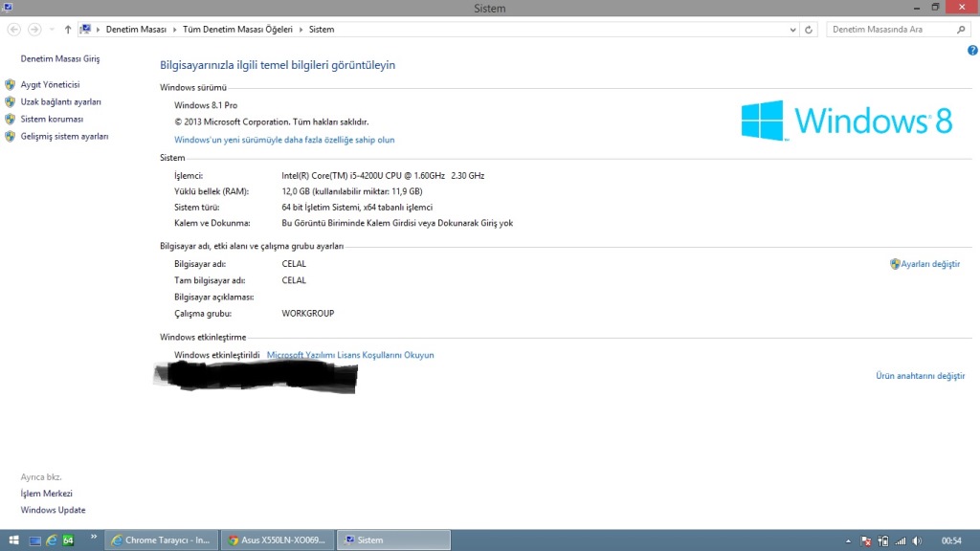Expand the taskbar toolbar overflow chevron
980x551 pixels.
tap(94, 537)
